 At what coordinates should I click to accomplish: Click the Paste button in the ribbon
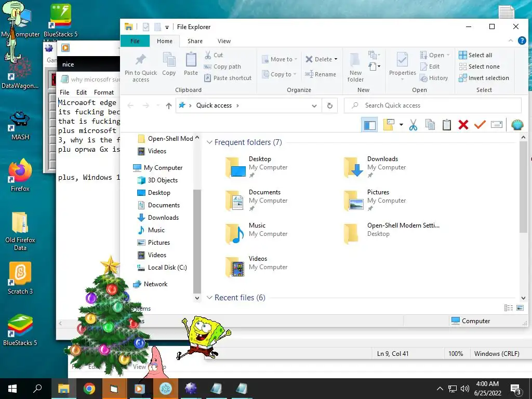click(x=191, y=64)
